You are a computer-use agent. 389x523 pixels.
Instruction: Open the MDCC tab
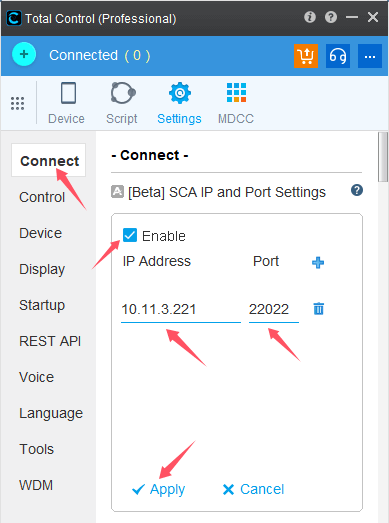point(236,104)
